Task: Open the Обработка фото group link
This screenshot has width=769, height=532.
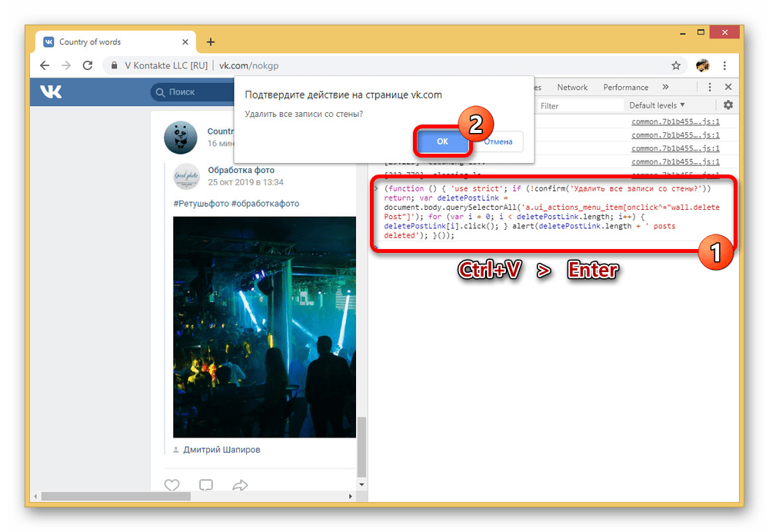Action: 241,170
